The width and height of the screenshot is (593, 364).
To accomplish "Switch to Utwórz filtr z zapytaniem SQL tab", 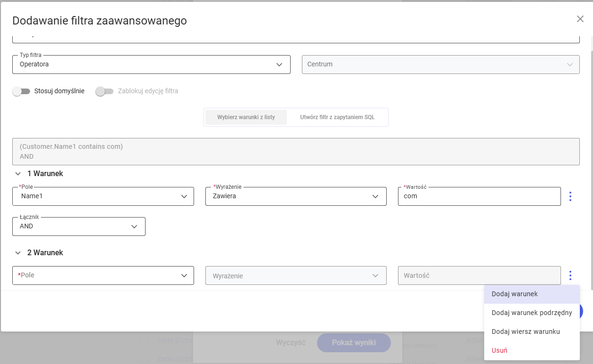I will click(x=337, y=117).
